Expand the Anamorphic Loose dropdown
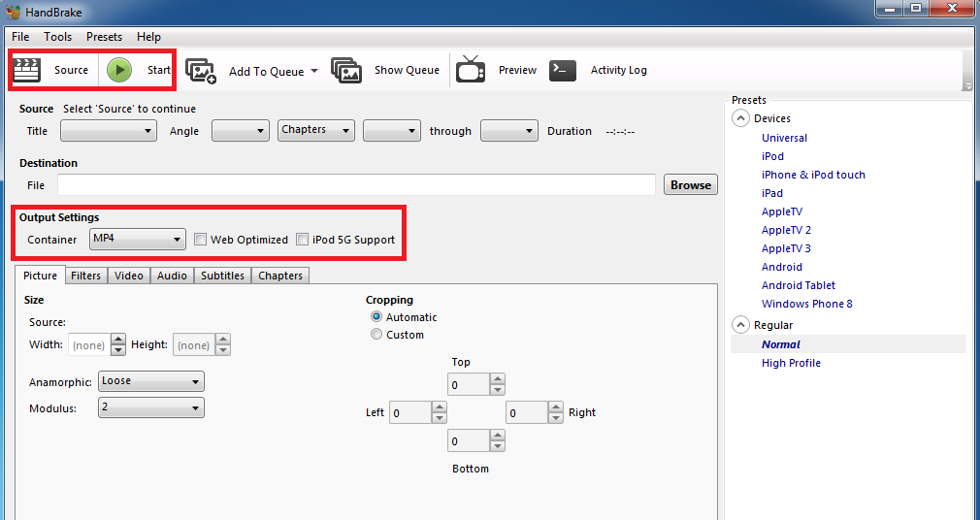The image size is (980, 520). click(151, 381)
